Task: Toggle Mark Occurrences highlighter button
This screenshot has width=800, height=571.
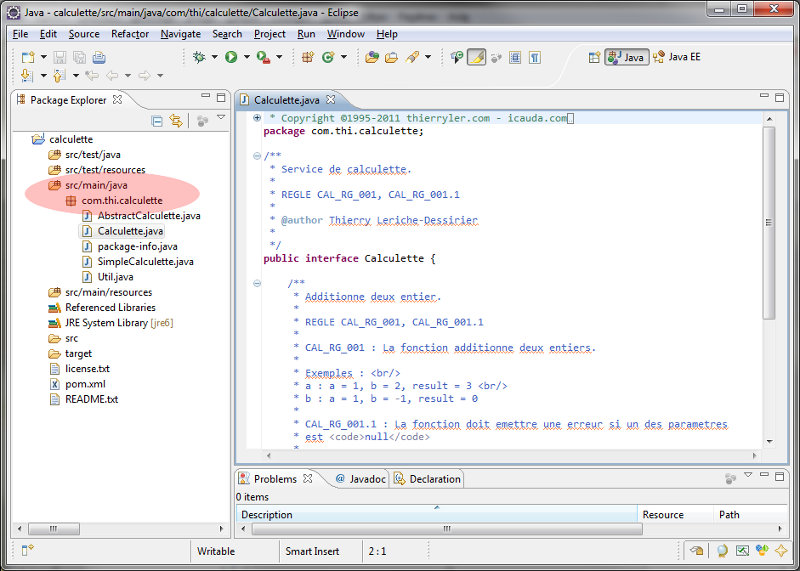Action: tap(476, 57)
